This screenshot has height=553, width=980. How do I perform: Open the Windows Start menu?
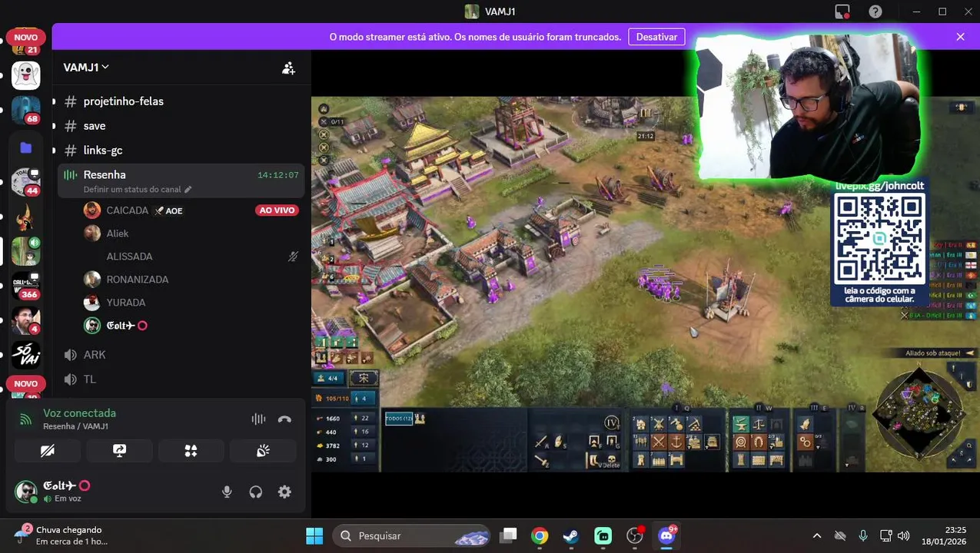click(x=314, y=536)
